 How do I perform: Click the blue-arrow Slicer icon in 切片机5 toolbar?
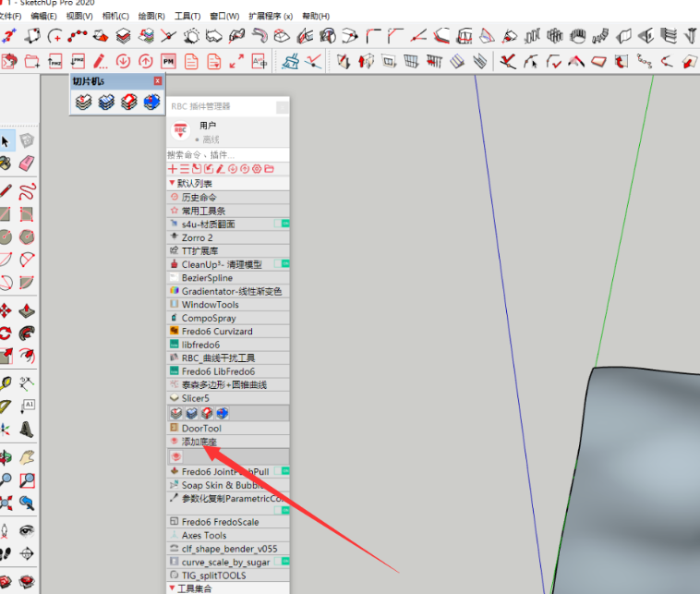(151, 103)
